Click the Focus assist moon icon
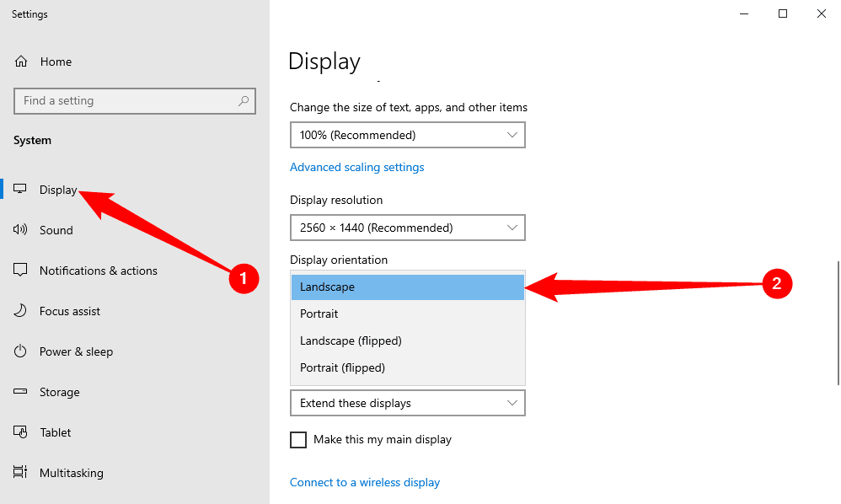The width and height of the screenshot is (841, 504). click(22, 311)
